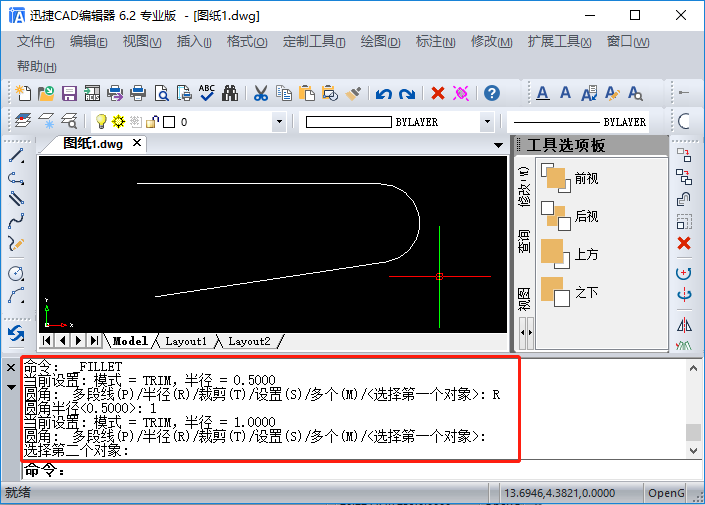
Task: Undo the last action
Action: (x=384, y=94)
